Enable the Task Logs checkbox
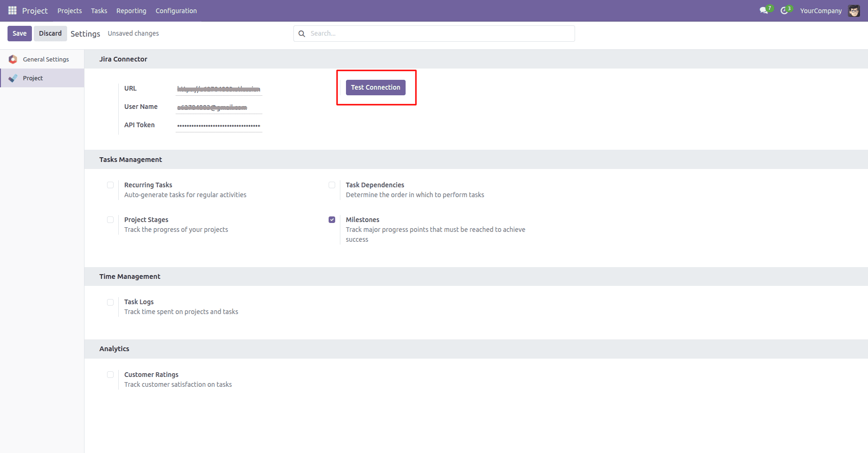Screen dimensions: 868x453 pyautogui.click(x=110, y=302)
